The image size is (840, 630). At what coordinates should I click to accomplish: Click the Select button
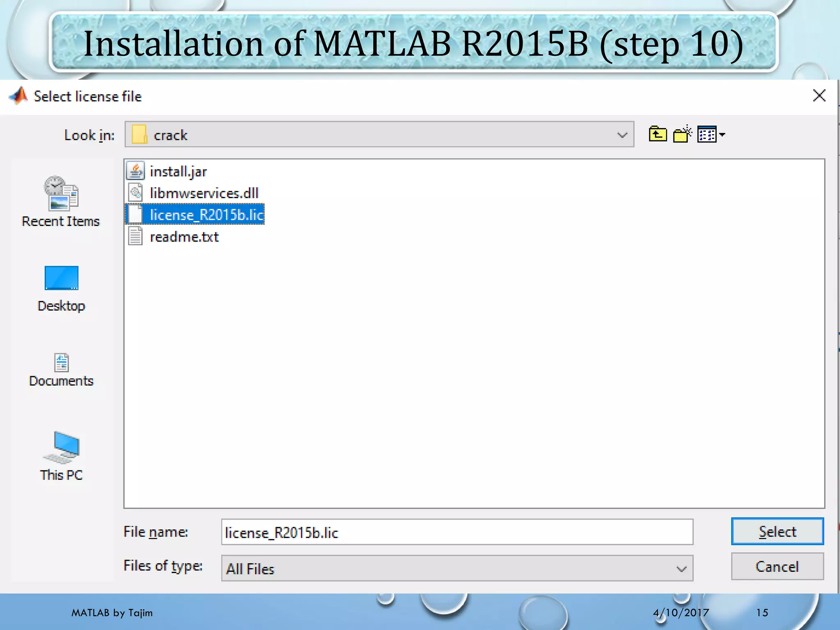(x=777, y=532)
